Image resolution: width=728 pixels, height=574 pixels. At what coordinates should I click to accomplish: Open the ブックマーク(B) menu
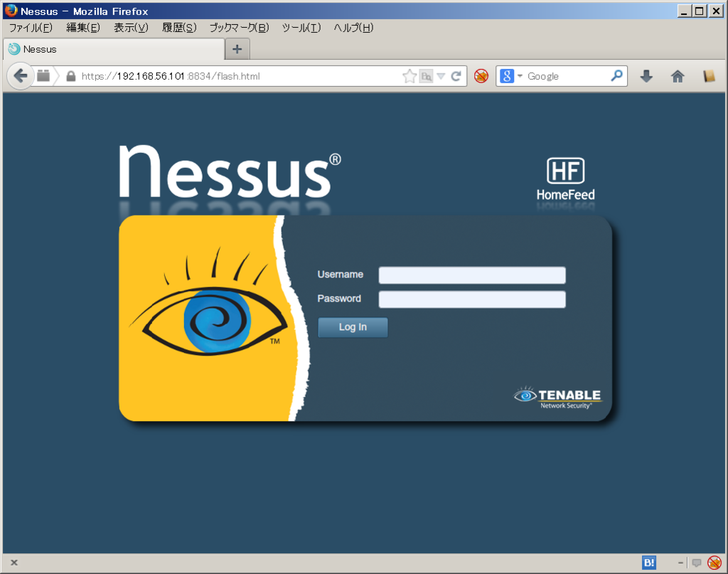tap(239, 28)
